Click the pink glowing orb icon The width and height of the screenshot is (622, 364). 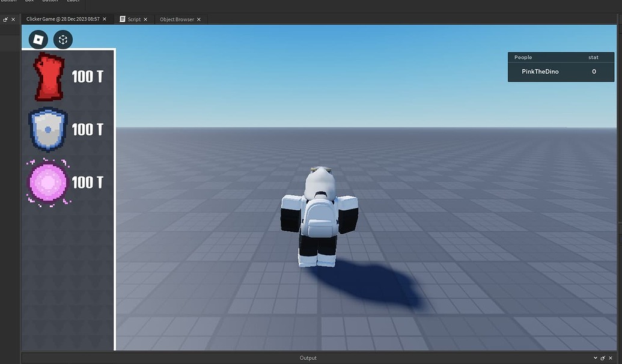48,183
